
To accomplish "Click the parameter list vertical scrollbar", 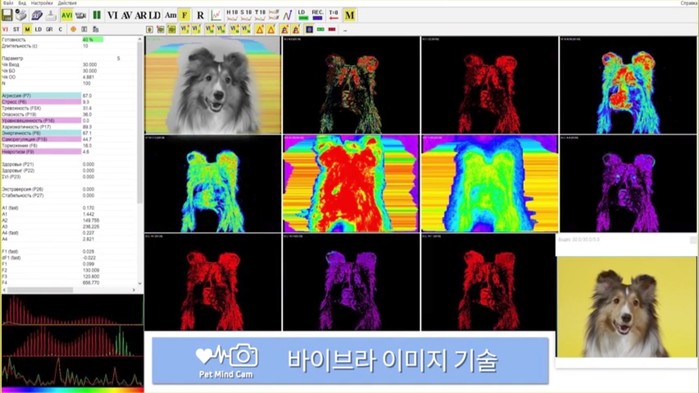I will 140,123.
